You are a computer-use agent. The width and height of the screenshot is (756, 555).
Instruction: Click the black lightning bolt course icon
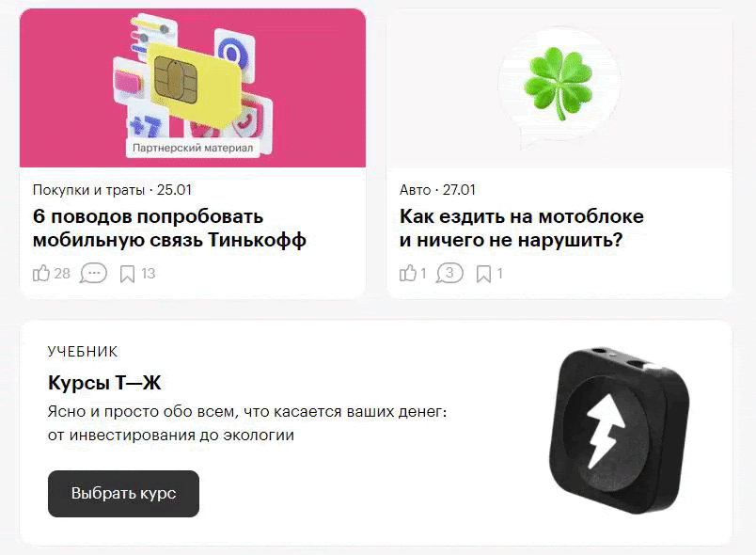[x=619, y=431]
